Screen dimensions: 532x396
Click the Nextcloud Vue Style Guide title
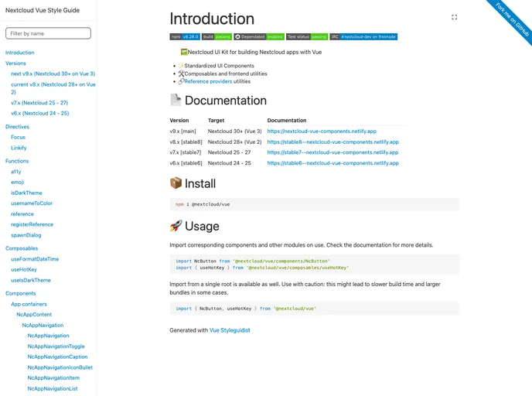pos(43,10)
